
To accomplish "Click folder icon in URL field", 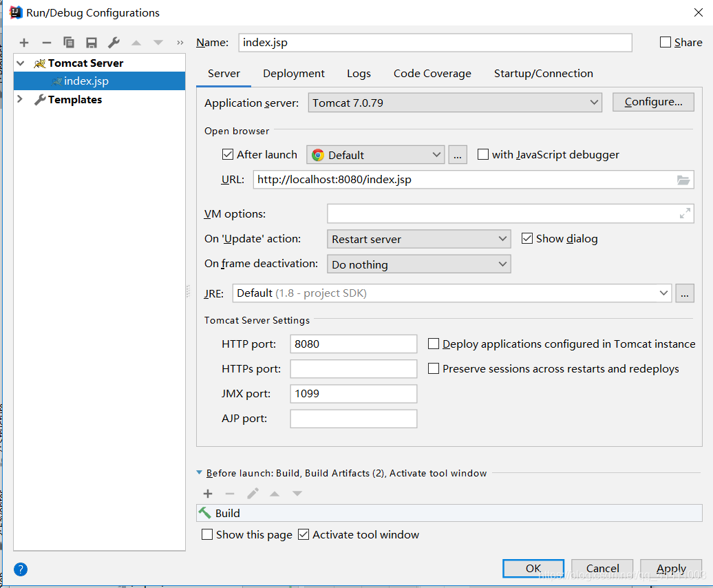I will [683, 180].
